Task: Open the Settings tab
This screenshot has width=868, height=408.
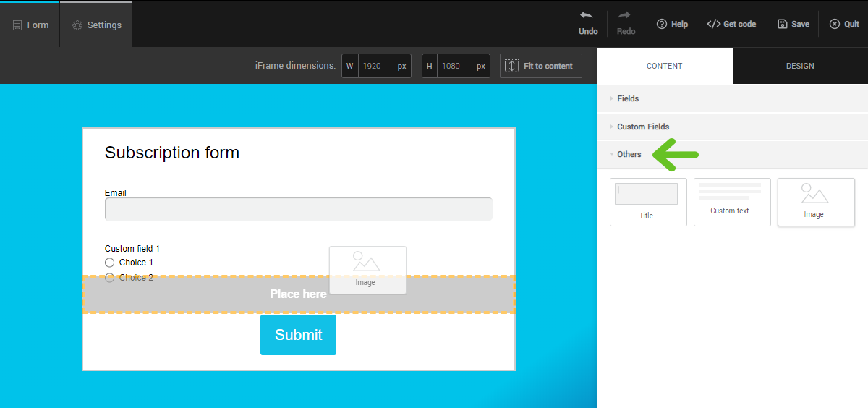Action: (96, 25)
